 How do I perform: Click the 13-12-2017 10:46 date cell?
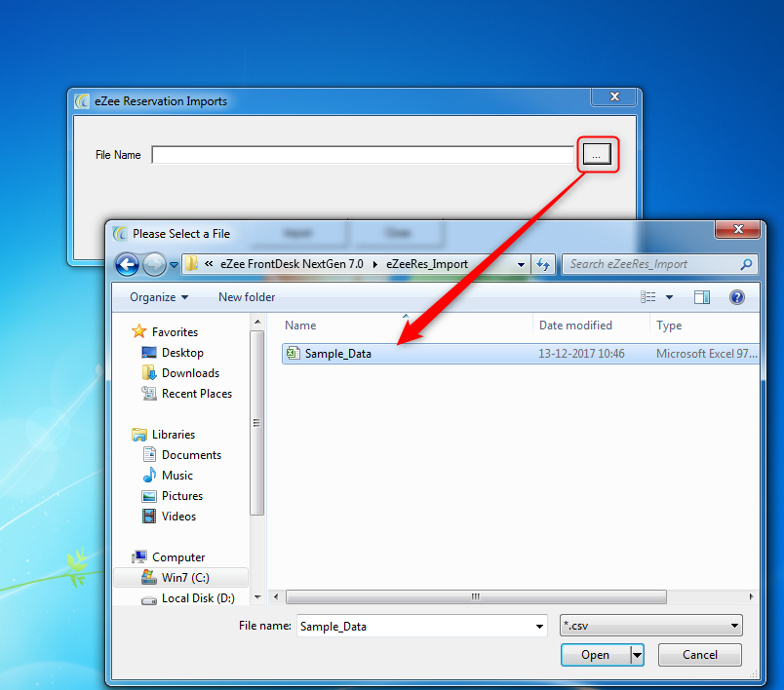581,354
